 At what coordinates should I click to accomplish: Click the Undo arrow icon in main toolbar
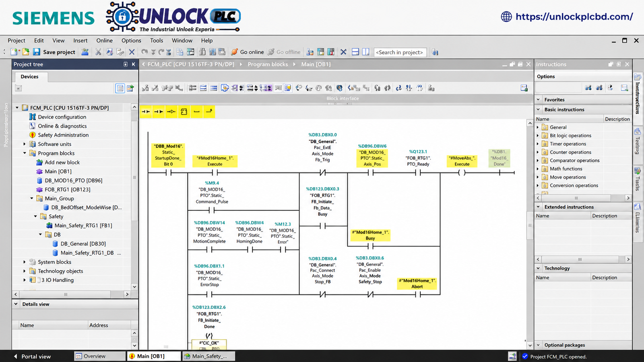144,52
